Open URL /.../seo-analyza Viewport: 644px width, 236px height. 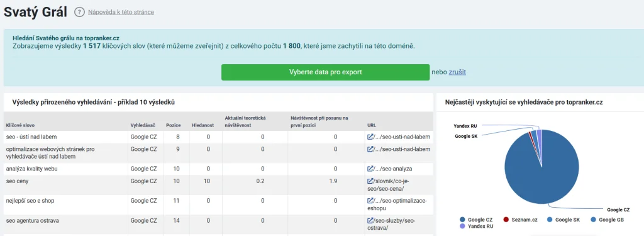coord(392,169)
